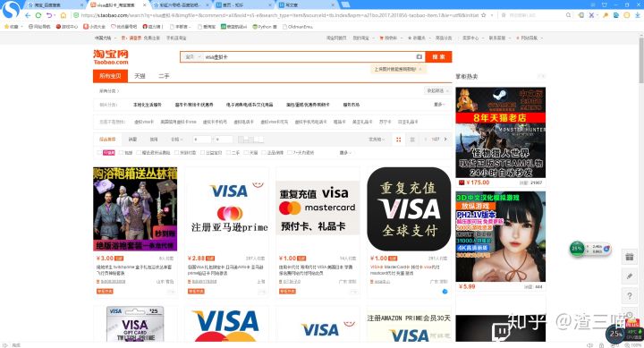
Task: Tick the checkbox beside the pink badge
Action: pos(99,152)
